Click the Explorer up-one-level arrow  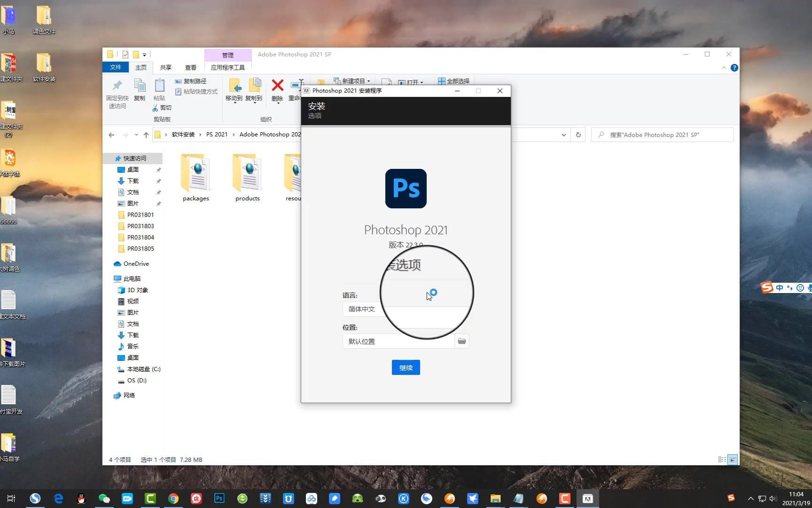pos(146,135)
